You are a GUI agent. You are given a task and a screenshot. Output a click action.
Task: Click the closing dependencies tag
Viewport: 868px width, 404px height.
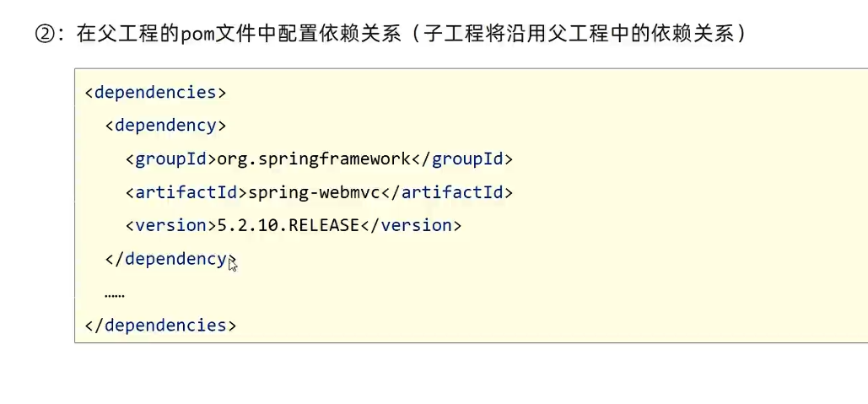click(160, 326)
